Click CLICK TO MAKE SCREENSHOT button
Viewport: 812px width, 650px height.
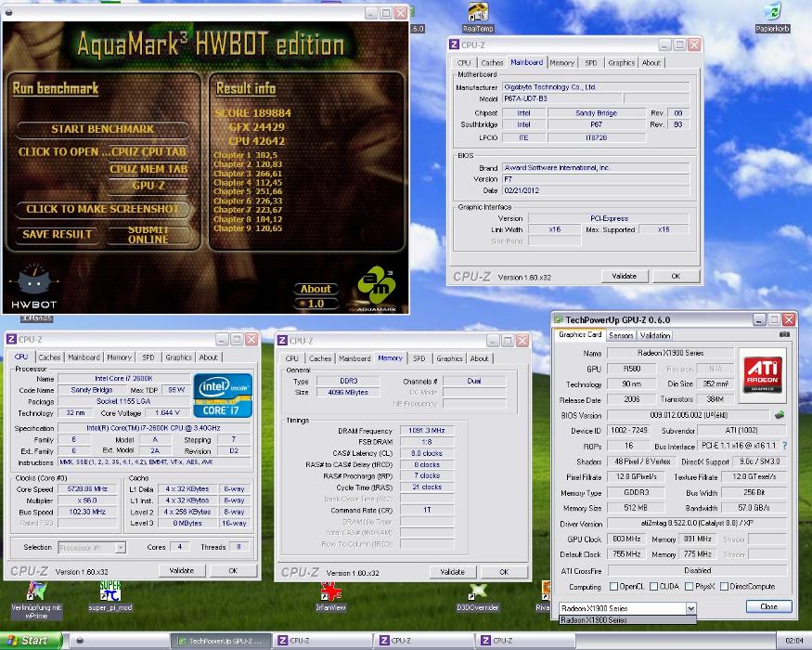(x=102, y=209)
